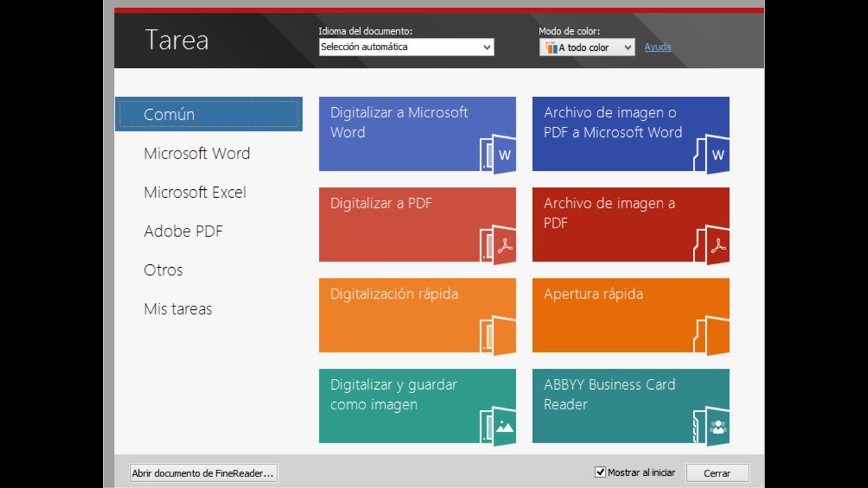Start the Digitalizar a Microsoft Word task
The height and width of the screenshot is (488, 868).
417,134
